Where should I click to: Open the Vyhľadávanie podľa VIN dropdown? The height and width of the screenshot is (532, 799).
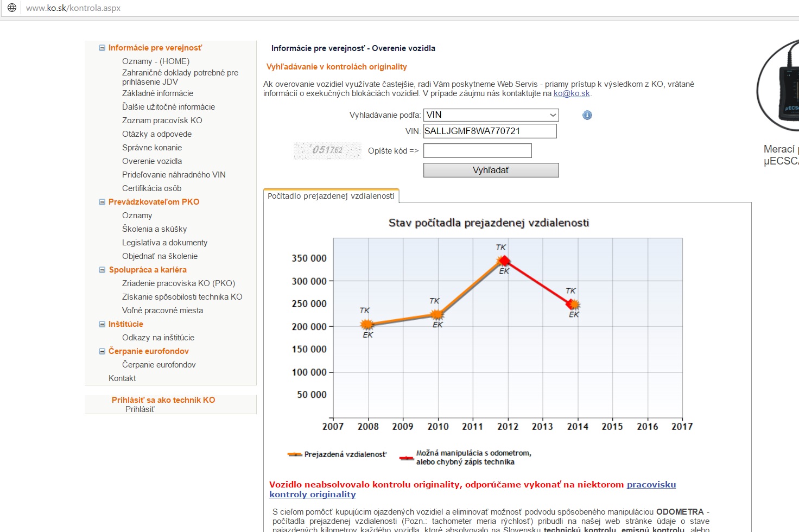point(491,115)
